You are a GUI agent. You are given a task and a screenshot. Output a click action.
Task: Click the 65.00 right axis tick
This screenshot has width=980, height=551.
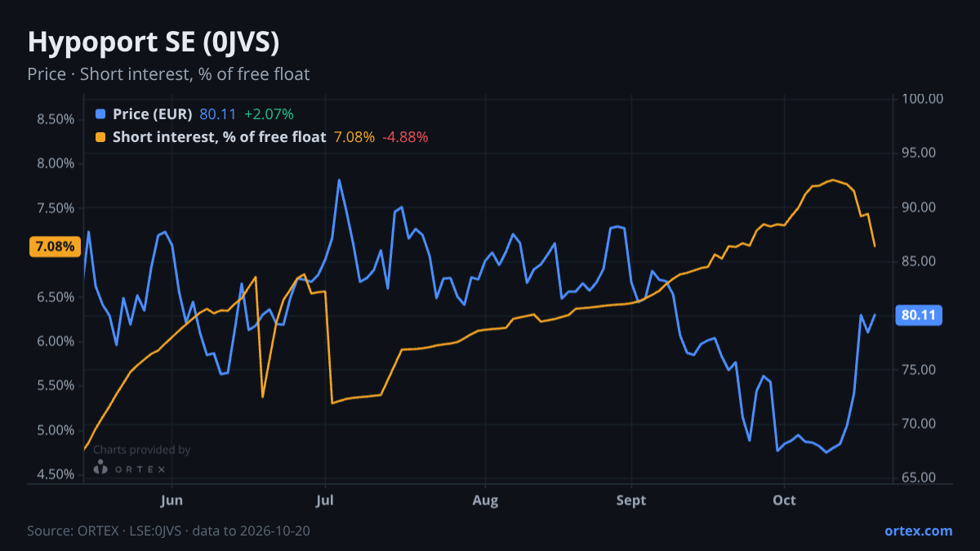click(919, 478)
